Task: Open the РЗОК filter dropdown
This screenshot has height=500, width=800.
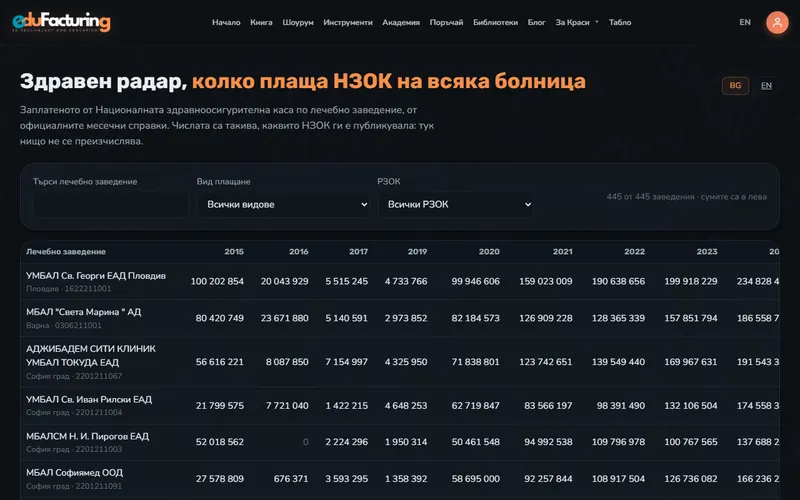Action: pyautogui.click(x=456, y=205)
